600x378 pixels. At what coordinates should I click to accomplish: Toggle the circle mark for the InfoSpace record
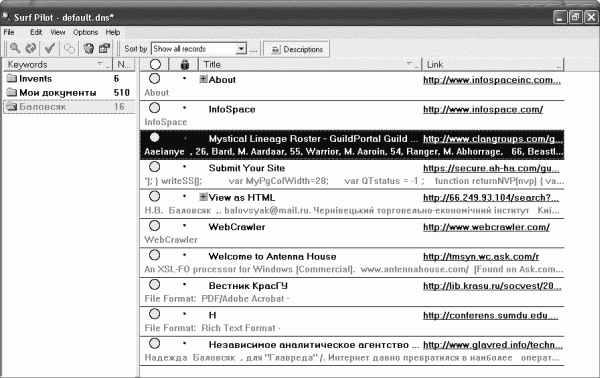pyautogui.click(x=155, y=108)
